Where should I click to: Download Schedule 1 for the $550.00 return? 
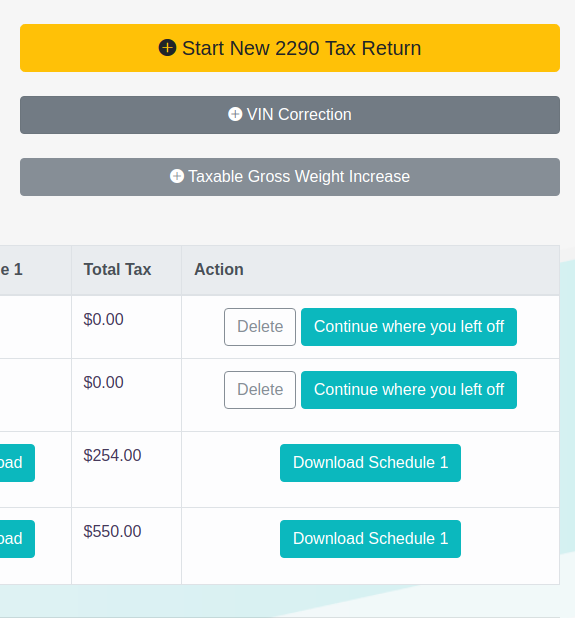pyautogui.click(x=370, y=539)
